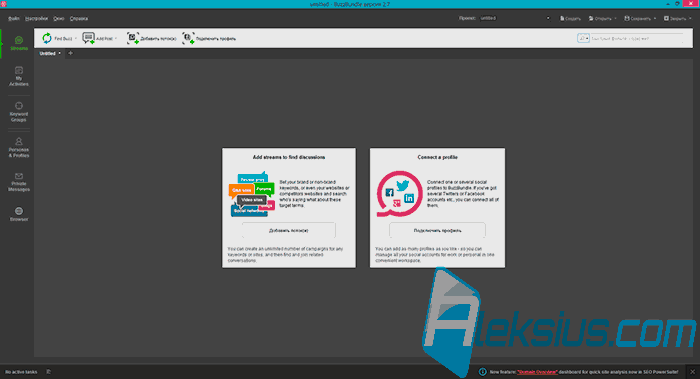The width and height of the screenshot is (700, 379).
Task: Open the Streams section in the sidebar
Action: click(19, 43)
